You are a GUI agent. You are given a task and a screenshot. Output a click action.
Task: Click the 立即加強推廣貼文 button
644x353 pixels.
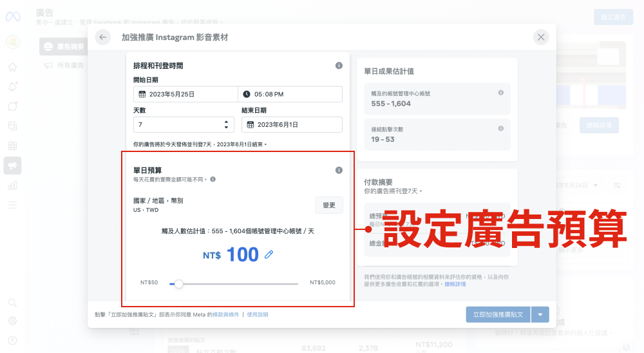coord(498,314)
